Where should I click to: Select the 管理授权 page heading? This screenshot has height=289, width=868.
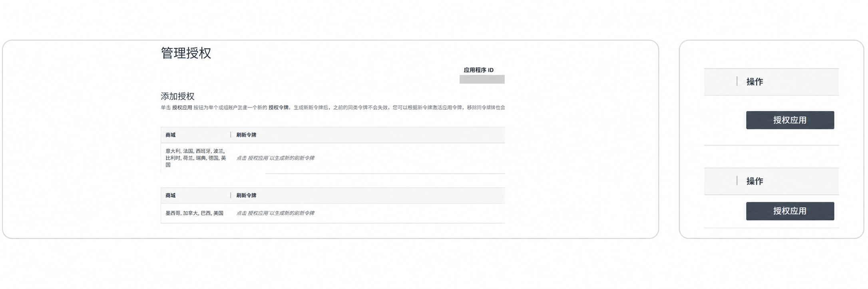(186, 53)
